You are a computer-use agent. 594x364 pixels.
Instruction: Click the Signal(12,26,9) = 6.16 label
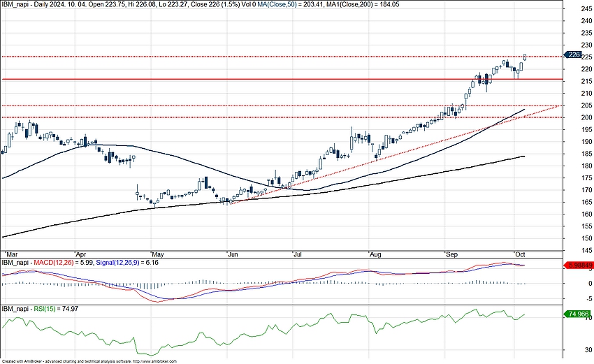coord(127,262)
